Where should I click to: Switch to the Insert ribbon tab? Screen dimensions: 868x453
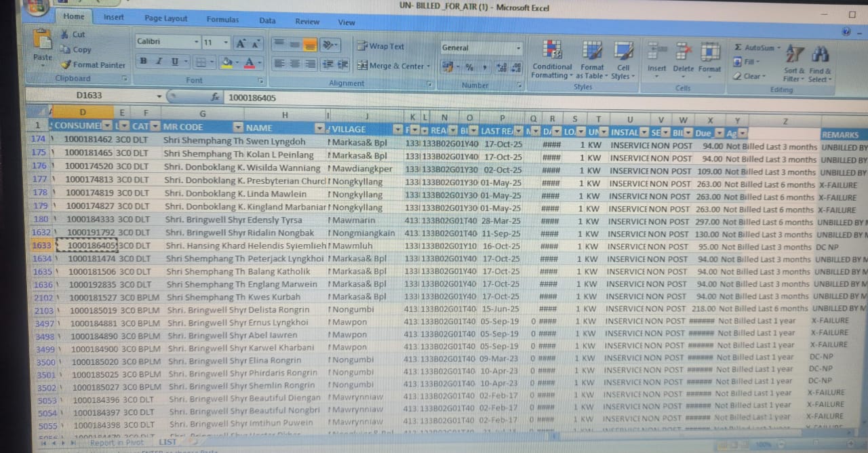[x=114, y=17]
